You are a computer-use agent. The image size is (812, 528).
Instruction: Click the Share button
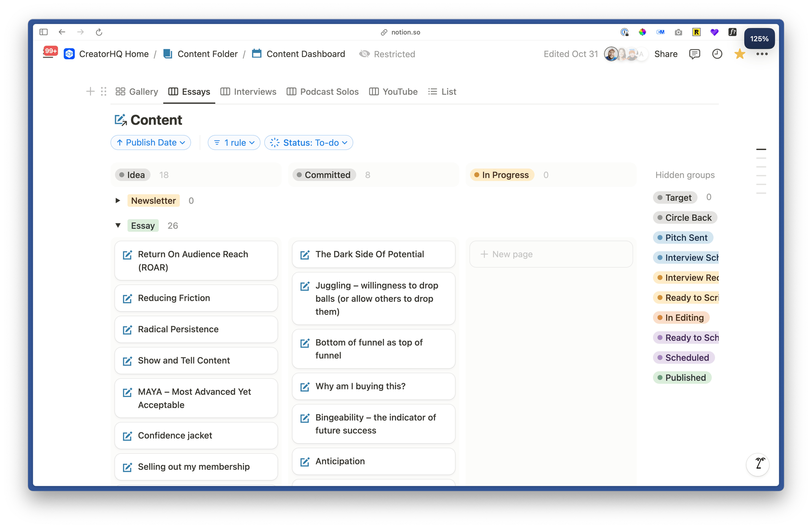666,54
